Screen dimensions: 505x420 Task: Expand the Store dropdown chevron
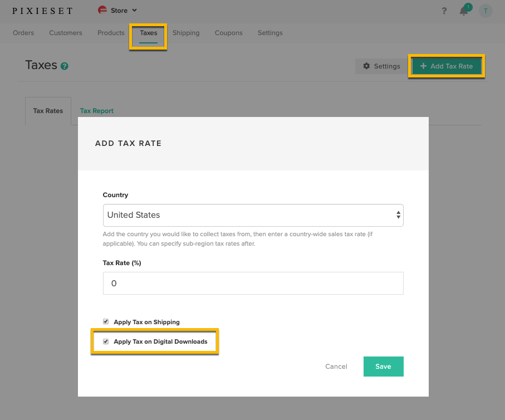134,11
